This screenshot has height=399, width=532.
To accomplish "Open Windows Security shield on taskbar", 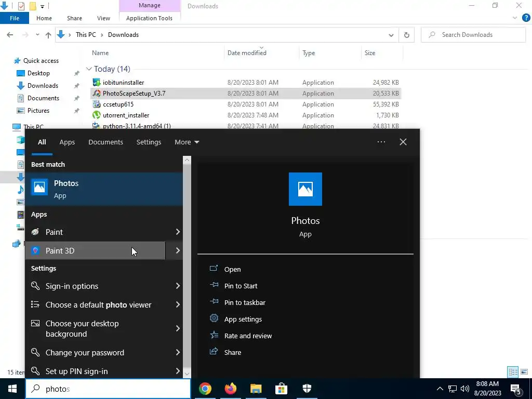I will point(307,389).
